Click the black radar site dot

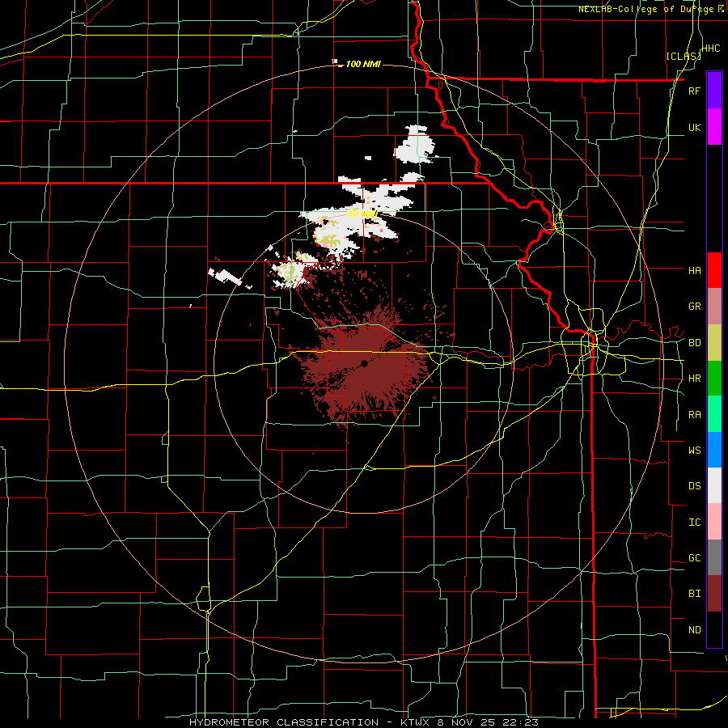point(364,364)
